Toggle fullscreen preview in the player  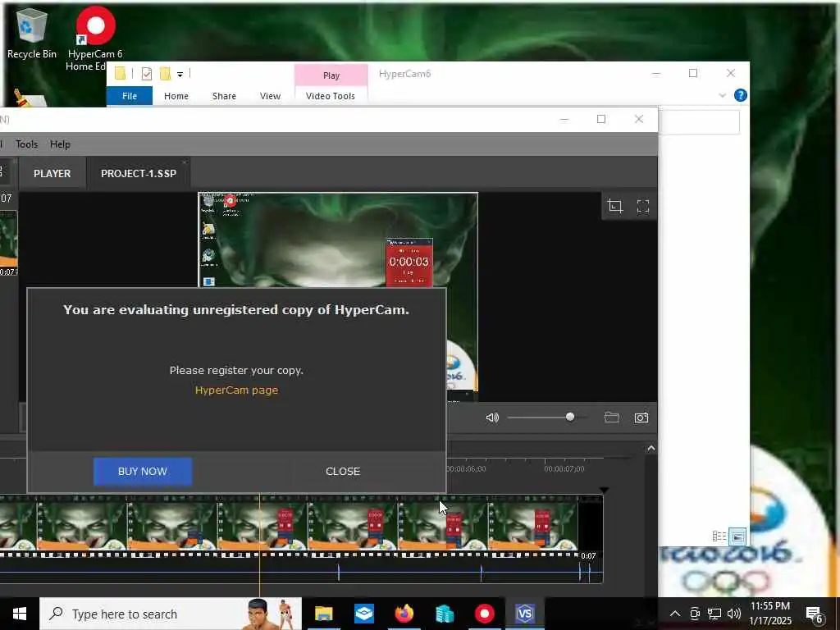(643, 206)
